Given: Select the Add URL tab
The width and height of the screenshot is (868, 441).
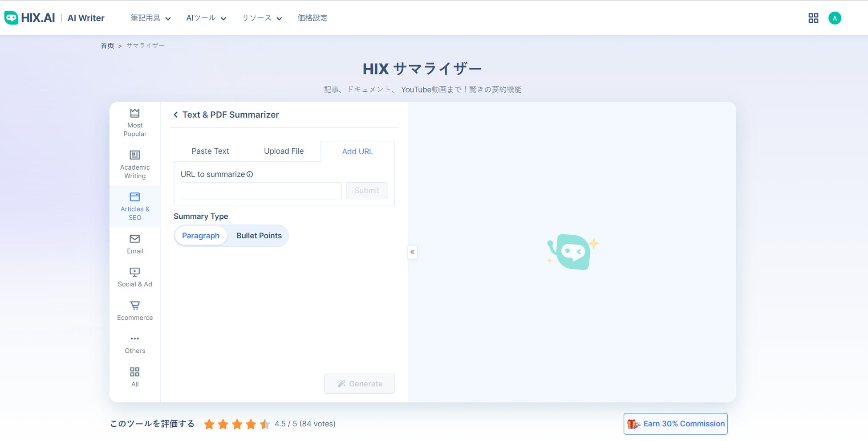Looking at the screenshot, I should tap(357, 151).
